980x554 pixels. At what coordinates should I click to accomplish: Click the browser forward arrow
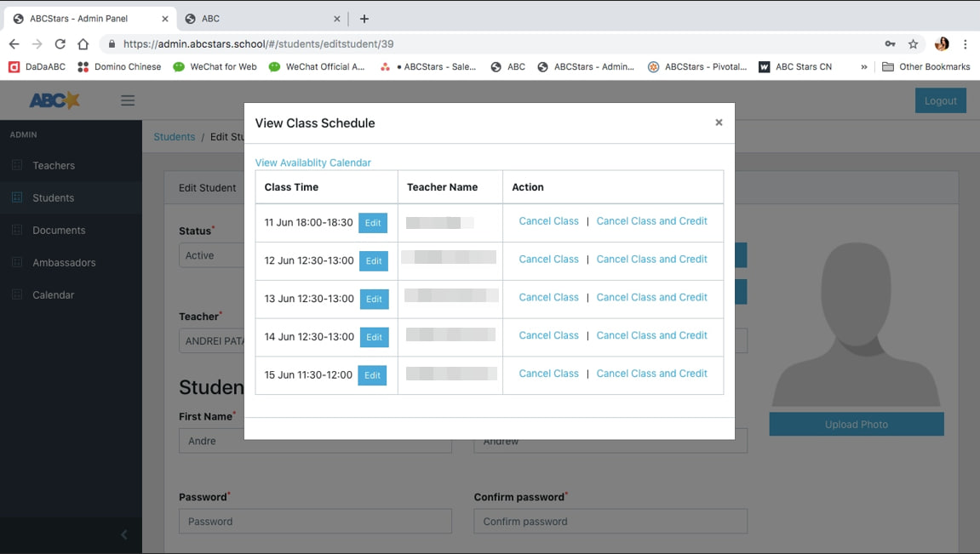37,43
